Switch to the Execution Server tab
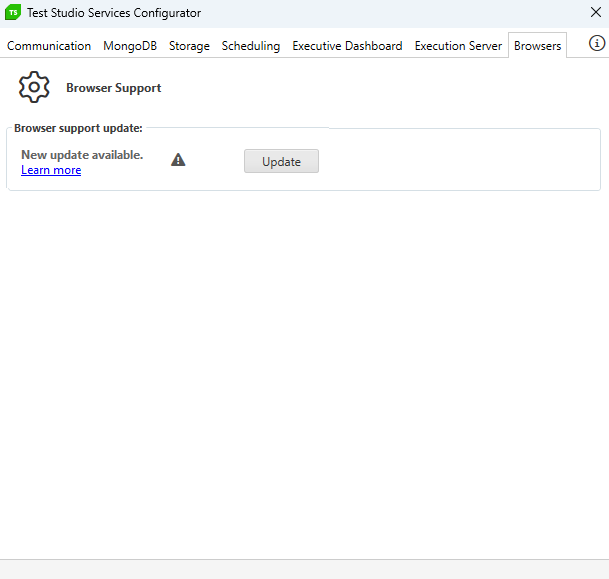 click(x=458, y=46)
